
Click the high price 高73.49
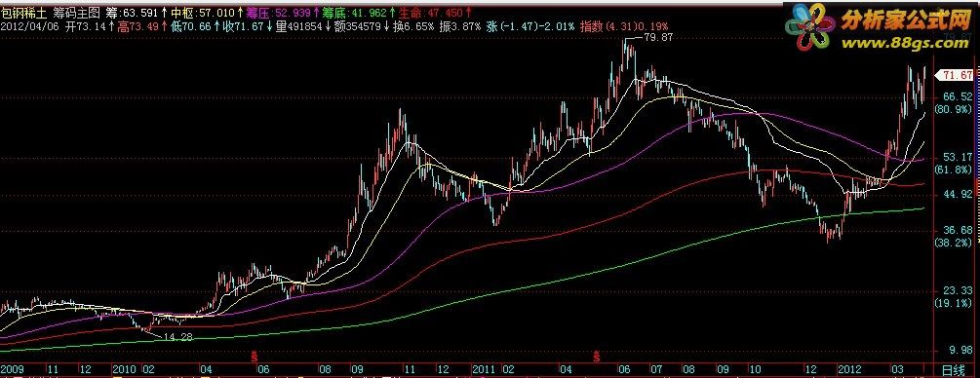[137, 27]
